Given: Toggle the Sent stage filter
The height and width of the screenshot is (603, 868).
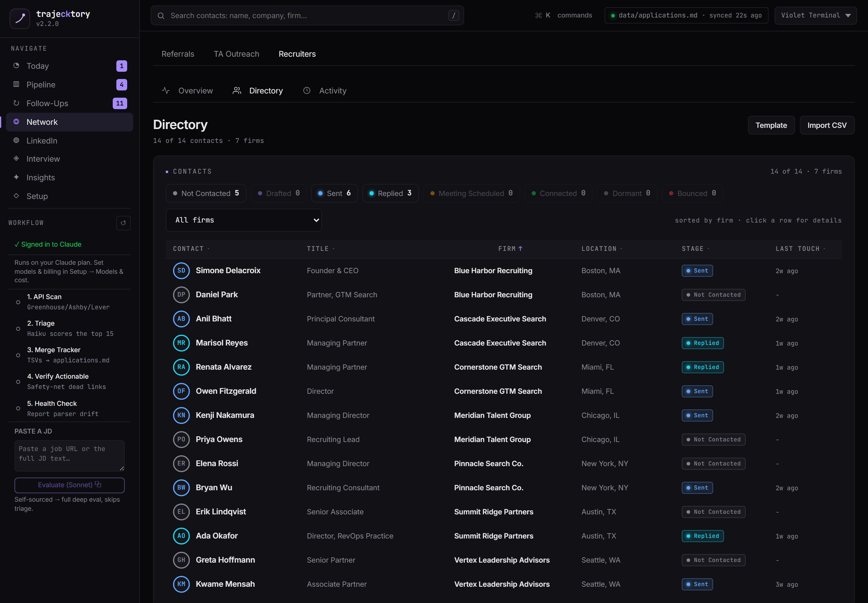Looking at the screenshot, I should [334, 193].
